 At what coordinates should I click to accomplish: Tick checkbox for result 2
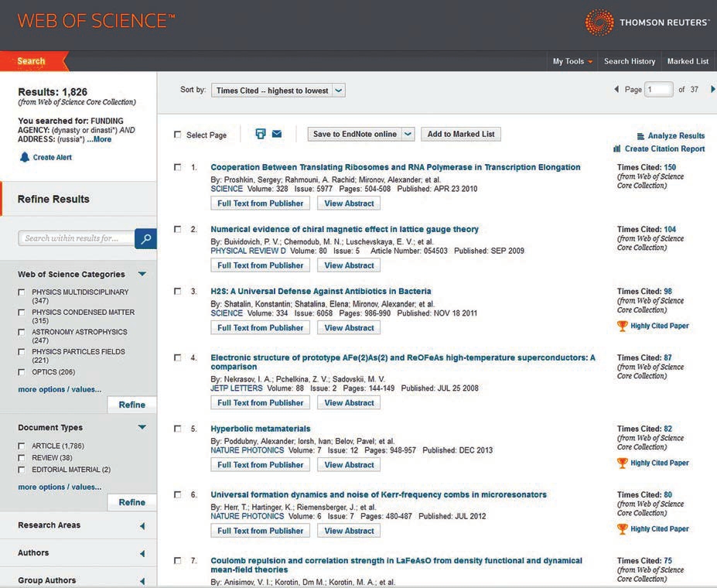coord(177,230)
